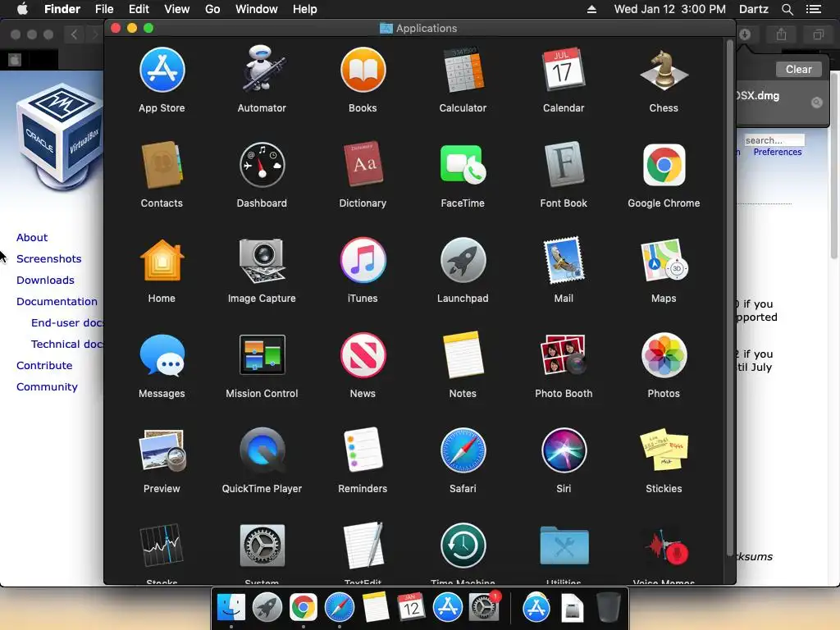The image size is (840, 630).
Task: Open the Dictionary app
Action: click(x=363, y=165)
